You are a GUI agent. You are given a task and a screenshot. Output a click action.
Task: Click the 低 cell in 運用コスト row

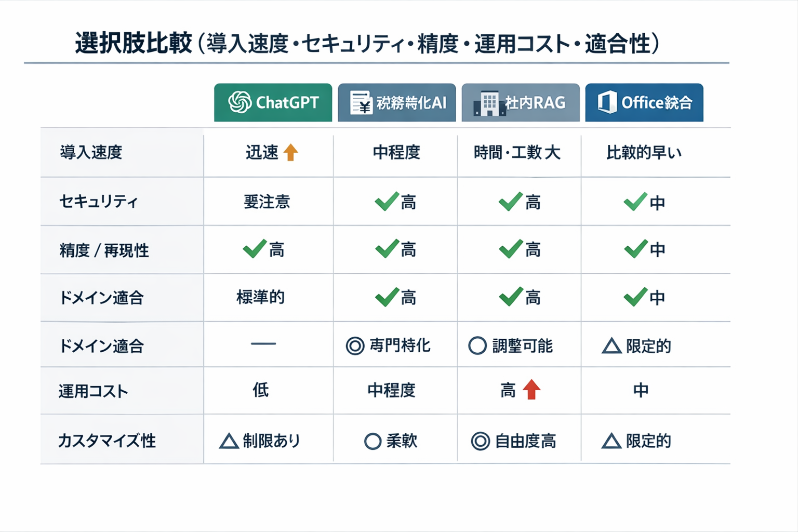(261, 390)
